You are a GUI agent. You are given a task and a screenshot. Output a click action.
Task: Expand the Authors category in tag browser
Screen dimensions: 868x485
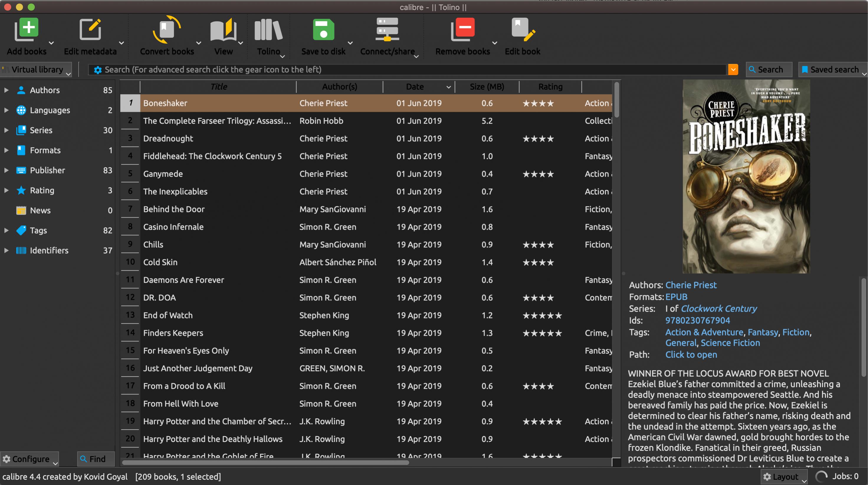pos(6,90)
